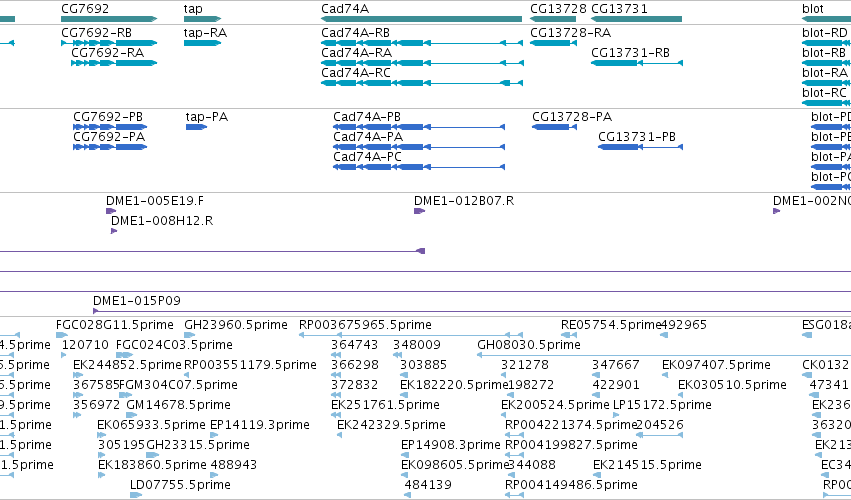Image resolution: width=851 pixels, height=500 pixels.
Task: Select EST EK244852.5prime
Action: tap(78, 375)
